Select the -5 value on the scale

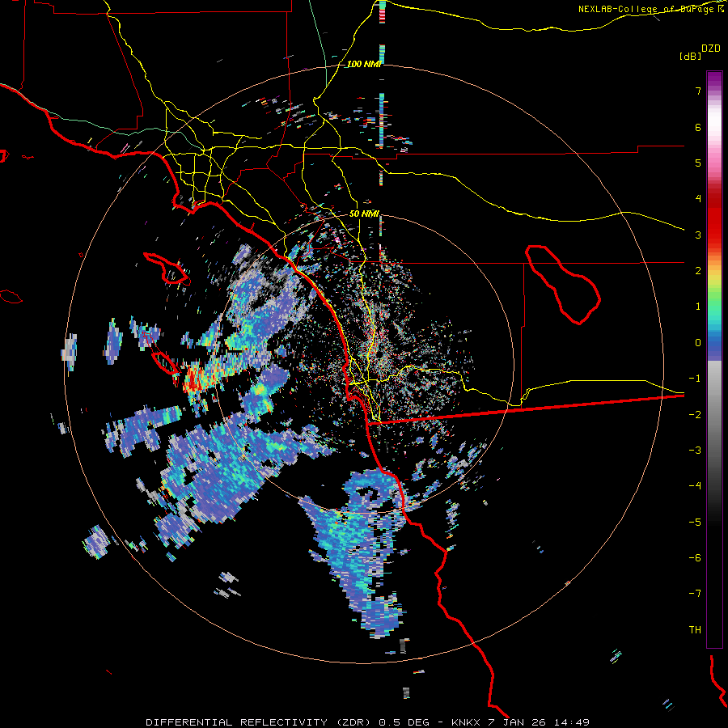[x=695, y=523]
